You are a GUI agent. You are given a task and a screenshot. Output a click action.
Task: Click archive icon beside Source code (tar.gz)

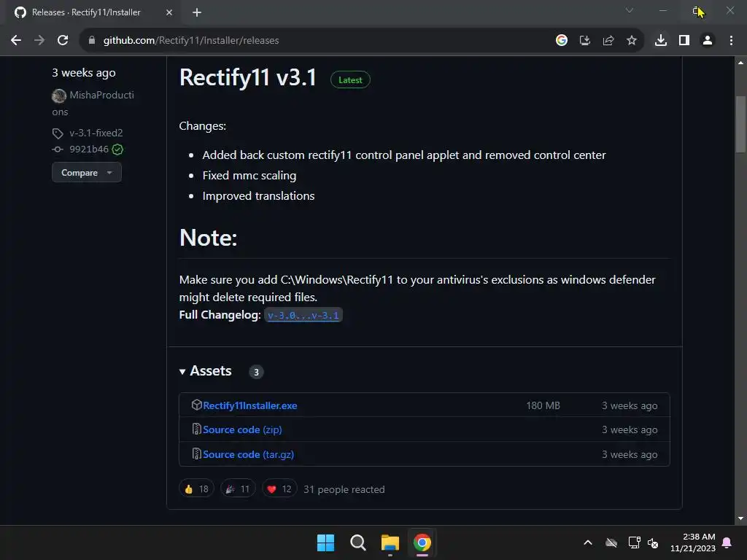point(197,454)
